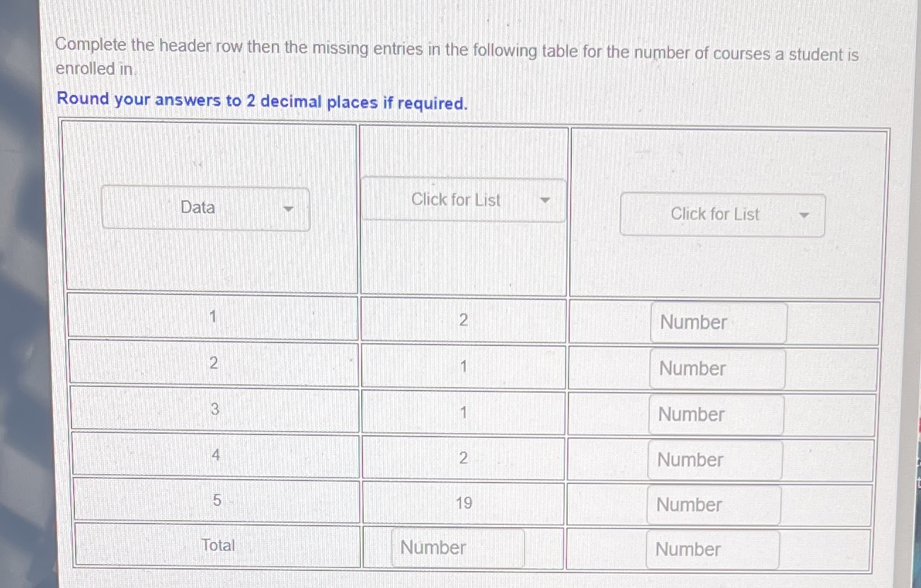Select the frequency cell showing 19
921x588 pixels.
[x=463, y=503]
